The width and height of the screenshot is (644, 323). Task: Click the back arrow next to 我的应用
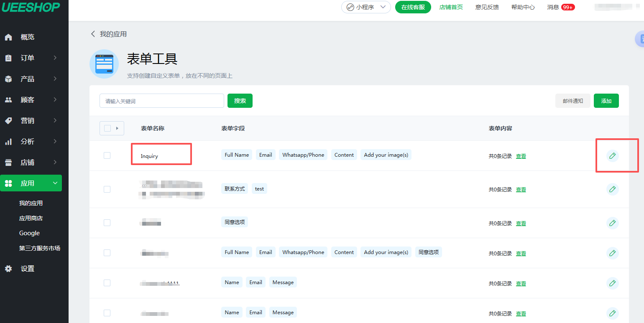(93, 34)
